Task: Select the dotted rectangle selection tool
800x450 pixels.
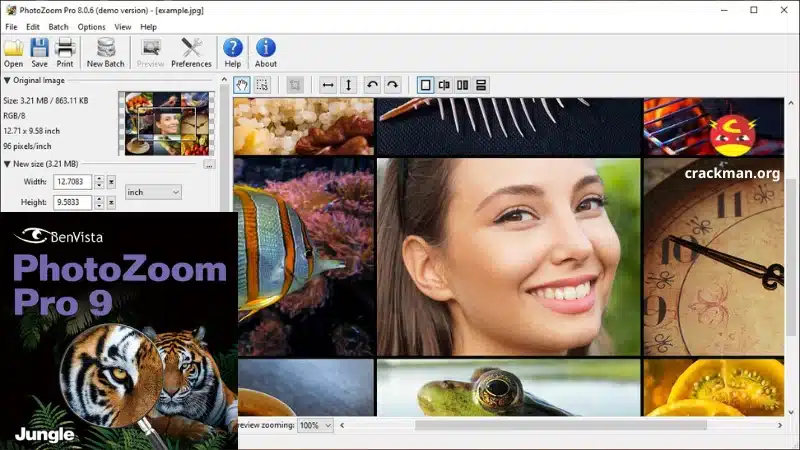Action: [262, 85]
